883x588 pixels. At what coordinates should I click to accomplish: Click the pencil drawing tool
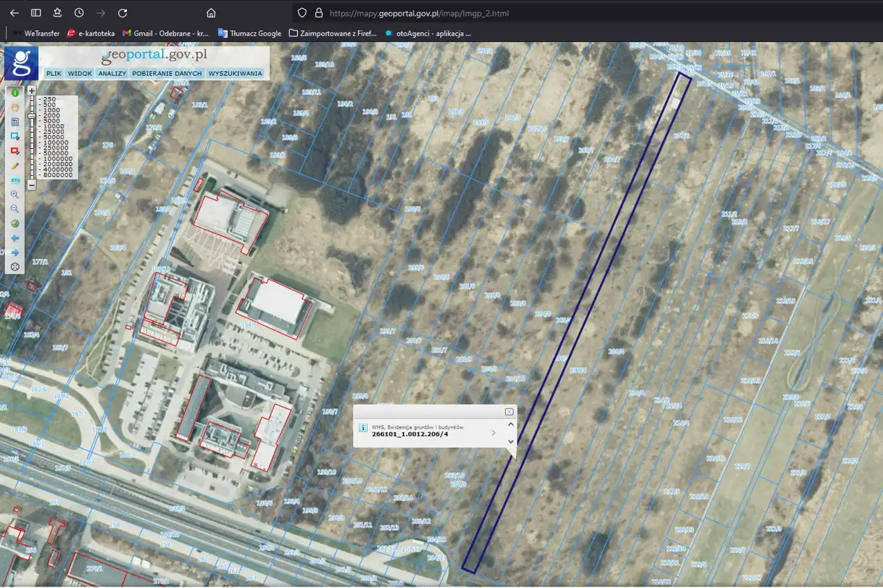tap(15, 165)
